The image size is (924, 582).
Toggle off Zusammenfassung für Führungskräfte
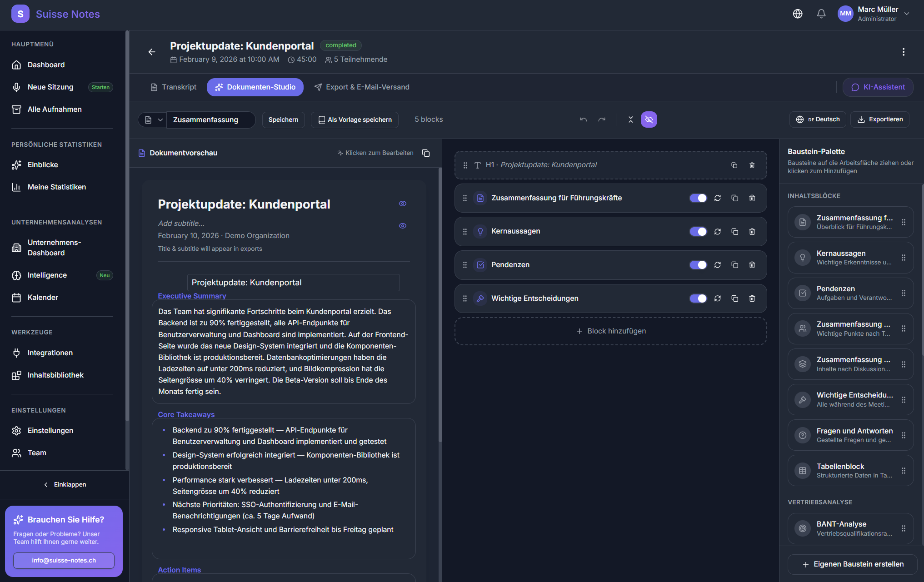pyautogui.click(x=698, y=198)
